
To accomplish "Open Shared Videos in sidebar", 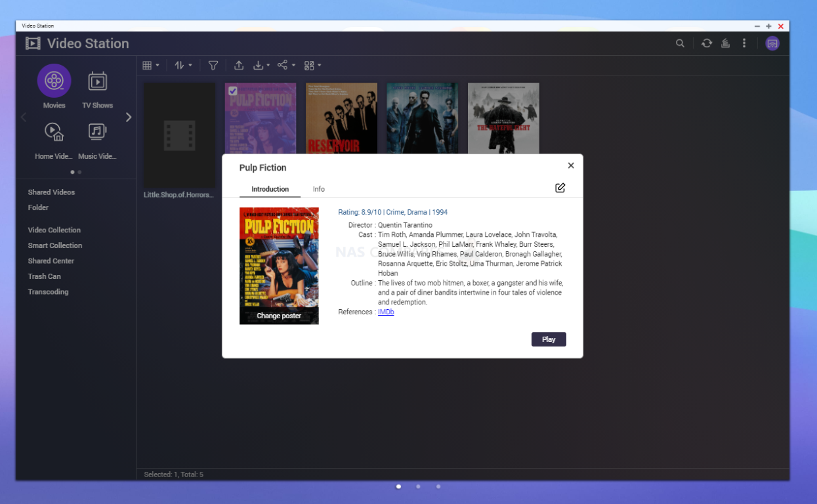I will pos(51,192).
